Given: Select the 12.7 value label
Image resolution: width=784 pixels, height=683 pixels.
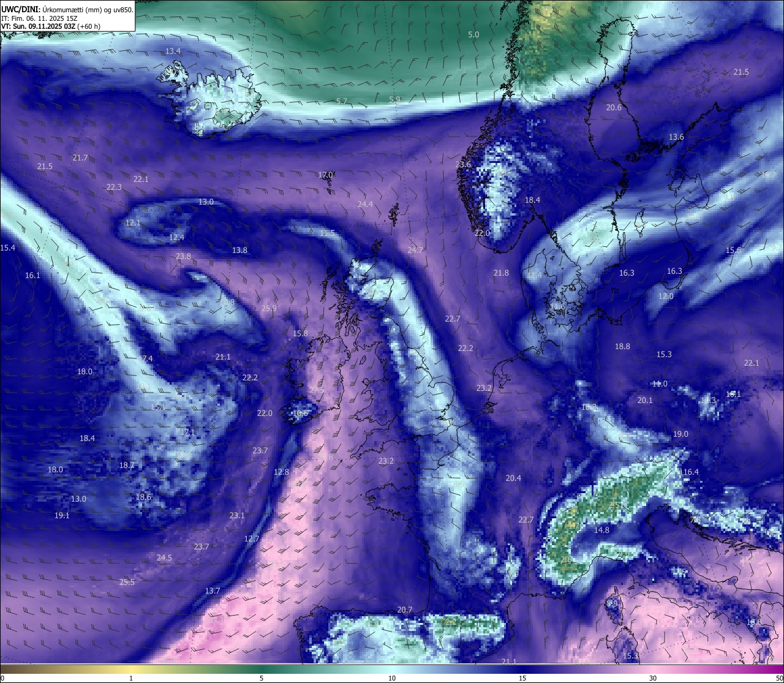Looking at the screenshot, I should 252,539.
